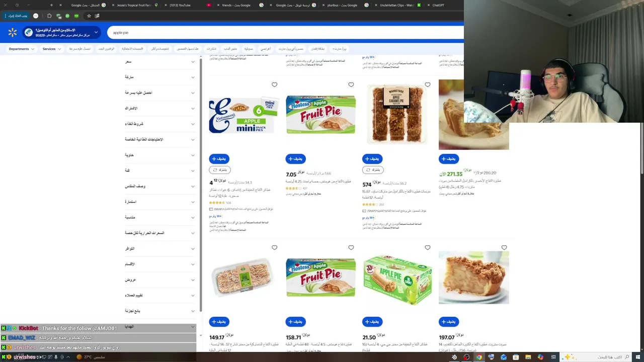Open pickup or delivery location dropdown
This screenshot has width=644, height=362.
(62, 33)
